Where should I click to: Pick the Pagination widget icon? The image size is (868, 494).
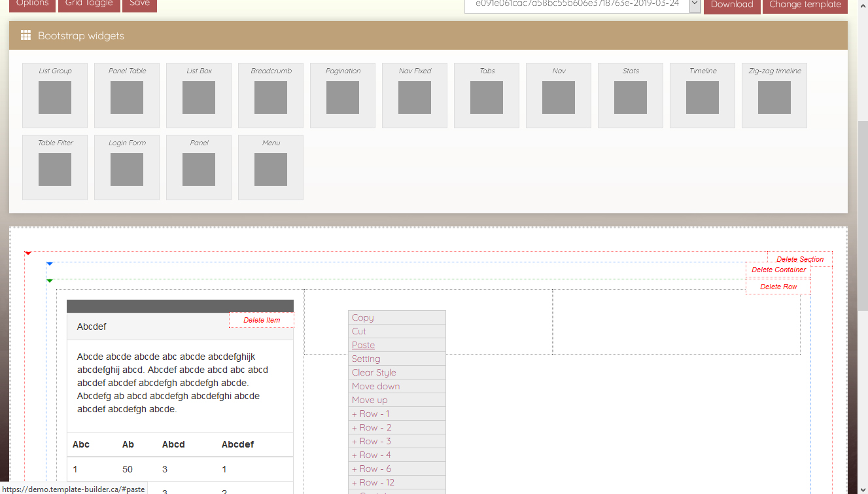[x=343, y=97]
